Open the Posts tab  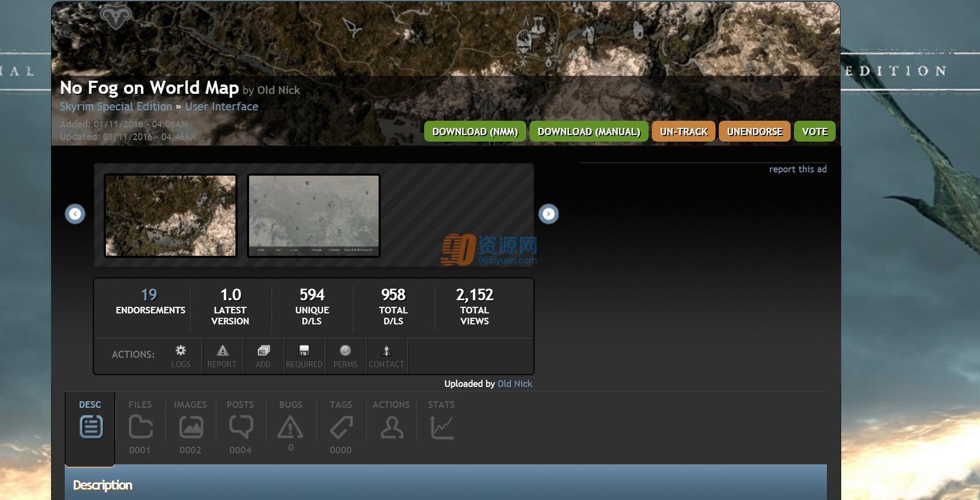(x=240, y=427)
